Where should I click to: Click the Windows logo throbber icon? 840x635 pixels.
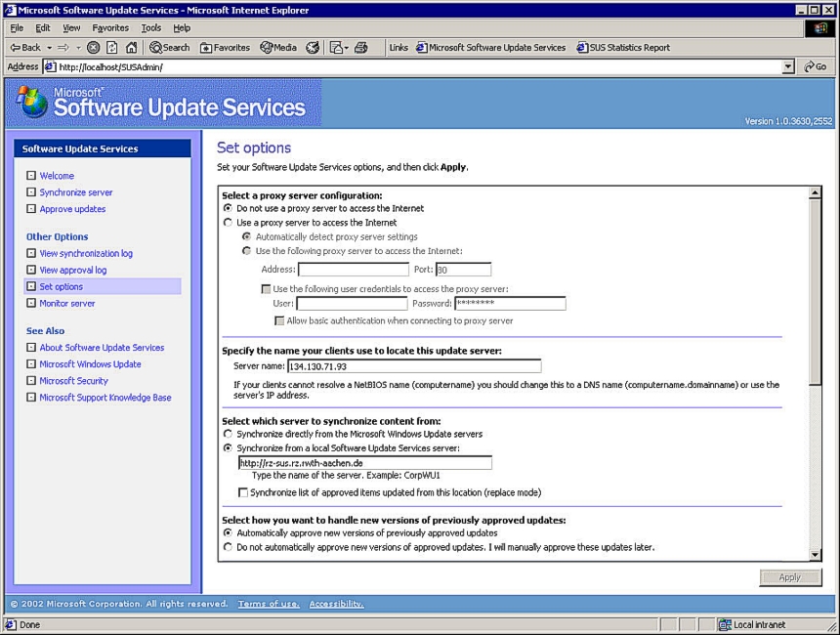pos(819,28)
